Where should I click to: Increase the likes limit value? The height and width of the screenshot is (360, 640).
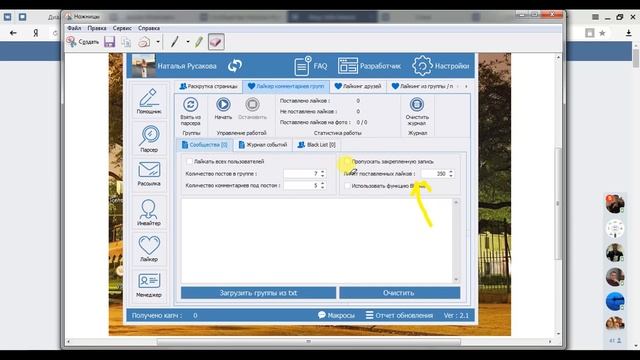451,171
